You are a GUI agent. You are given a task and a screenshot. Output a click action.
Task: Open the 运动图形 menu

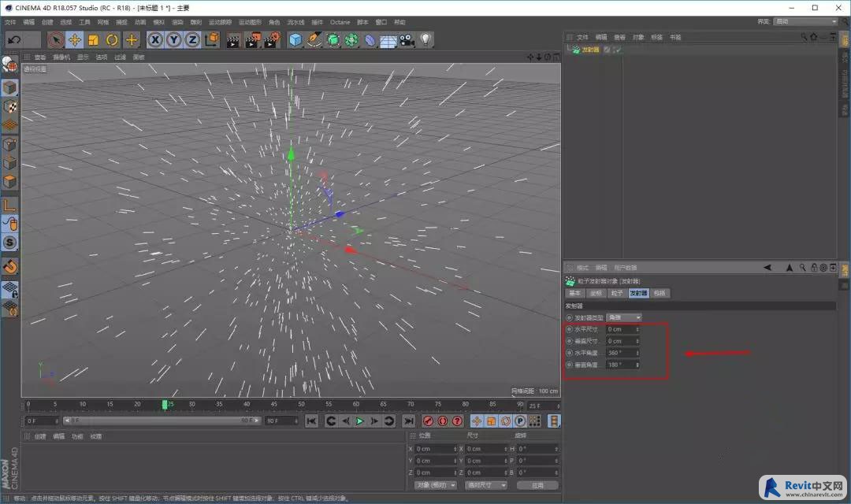(250, 22)
